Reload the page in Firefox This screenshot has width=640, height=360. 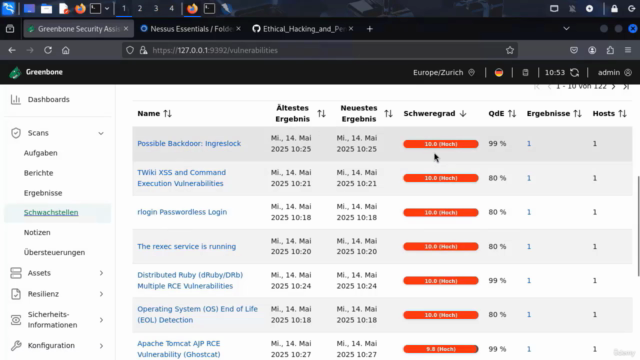coord(48,50)
